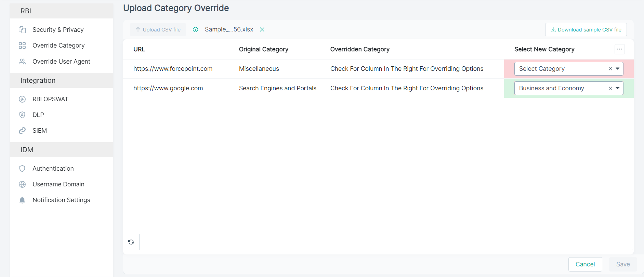Screen dimensions: 644x277
Task: Open Notification Settings
Action: (62, 200)
